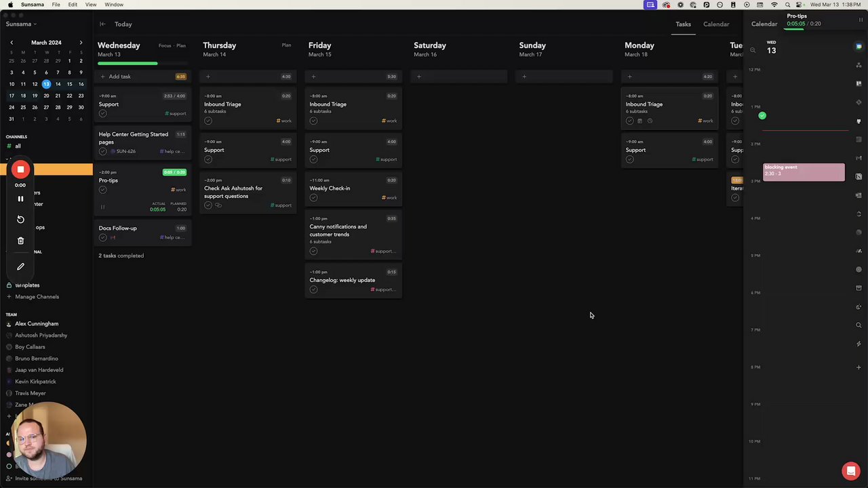Open the Intercom chat bubble
868x488 pixels.
pos(850,470)
